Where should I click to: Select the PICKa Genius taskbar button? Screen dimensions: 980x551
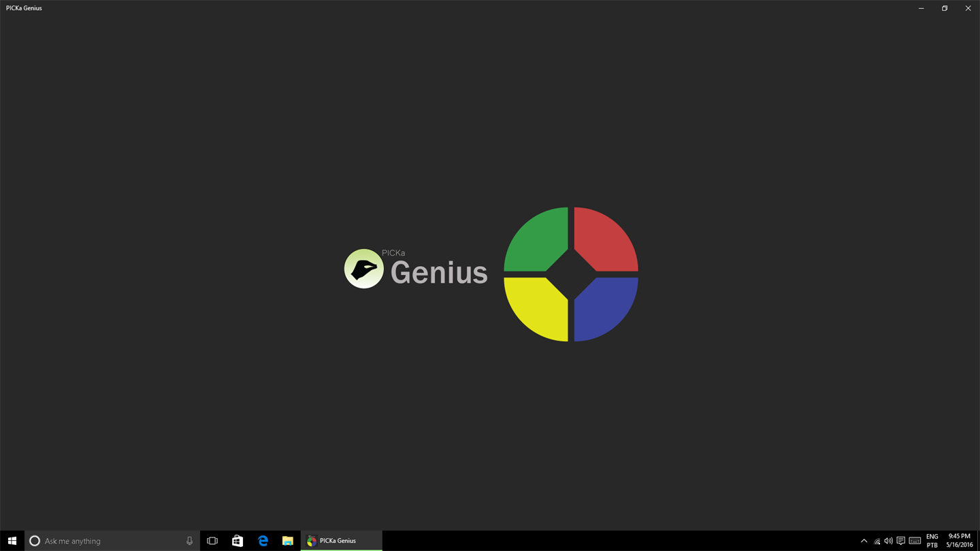tap(342, 541)
